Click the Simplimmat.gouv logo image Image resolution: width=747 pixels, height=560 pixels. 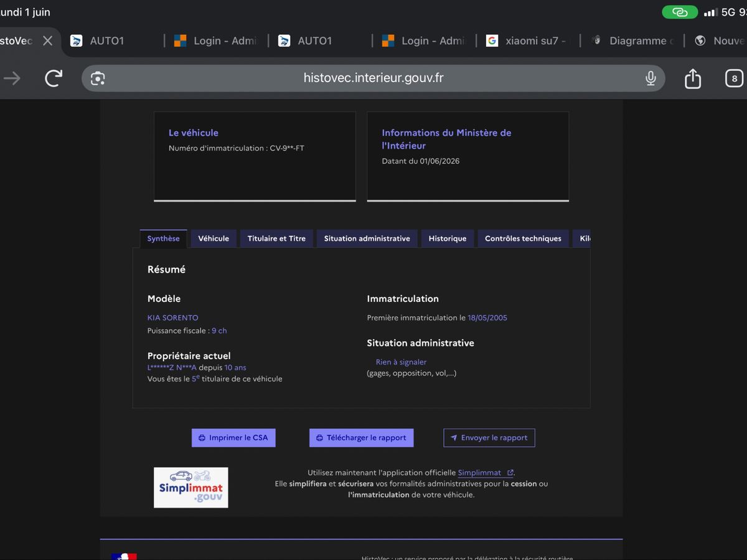(x=191, y=488)
